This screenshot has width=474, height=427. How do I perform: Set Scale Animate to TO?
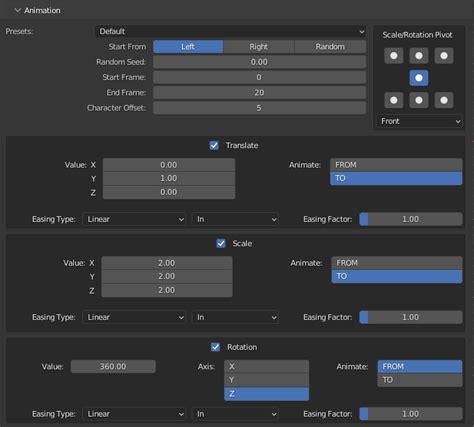point(397,276)
